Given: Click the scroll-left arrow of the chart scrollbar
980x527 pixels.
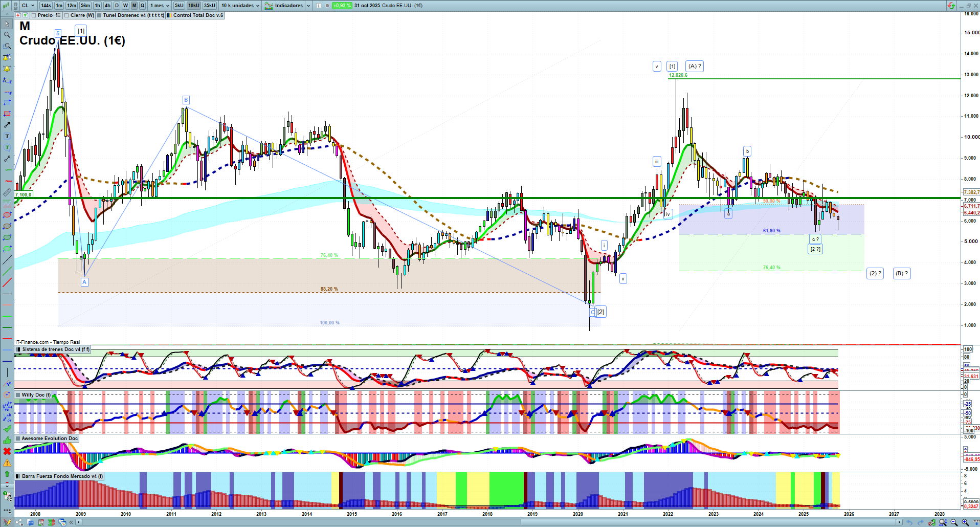Looking at the screenshot, I should point(78,522).
